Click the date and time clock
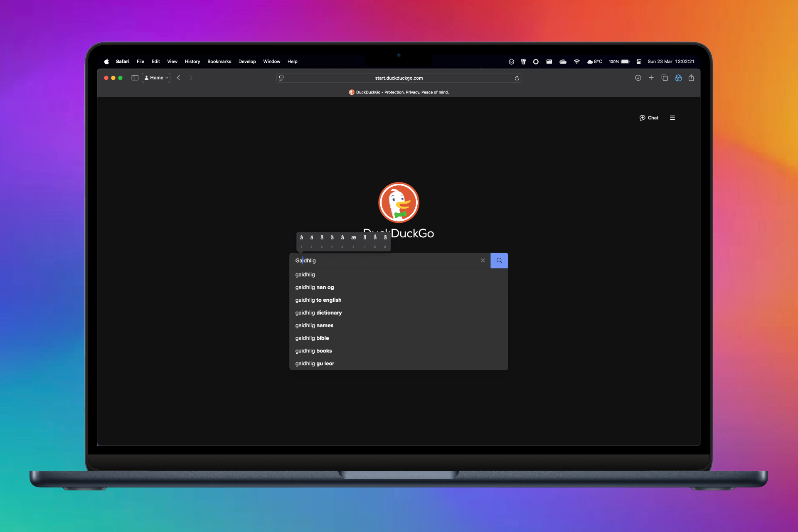798x532 pixels. click(671, 62)
